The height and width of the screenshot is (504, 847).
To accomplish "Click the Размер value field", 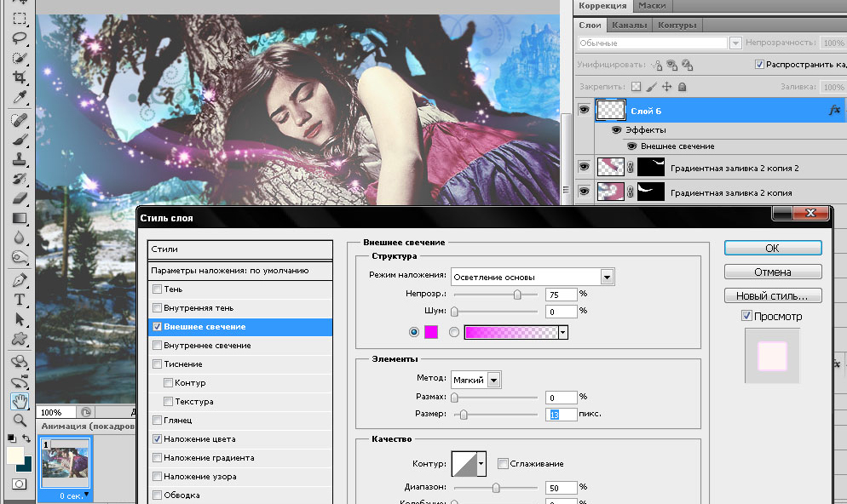I will [561, 415].
